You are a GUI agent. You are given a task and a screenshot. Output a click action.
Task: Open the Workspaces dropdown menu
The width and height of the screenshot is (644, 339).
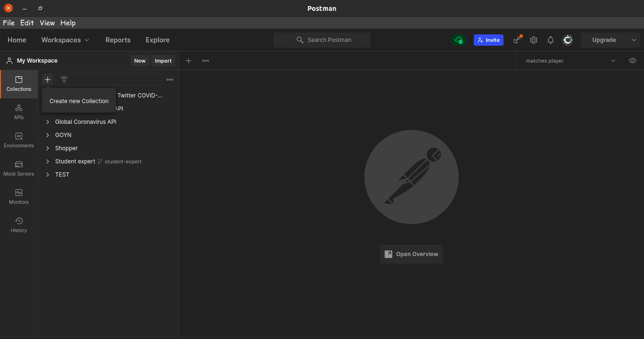point(65,40)
